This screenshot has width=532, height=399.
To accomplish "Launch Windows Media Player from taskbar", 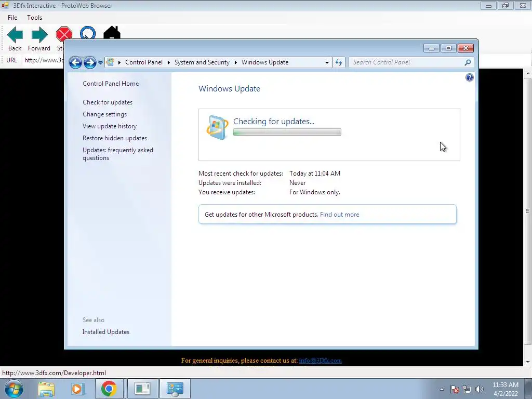I will click(77, 389).
